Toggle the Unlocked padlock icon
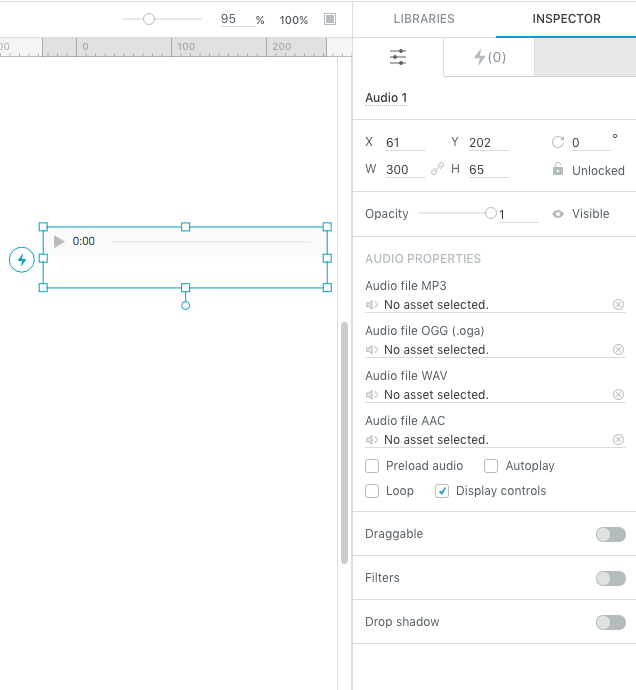This screenshot has width=636, height=690. pyautogui.click(x=558, y=169)
